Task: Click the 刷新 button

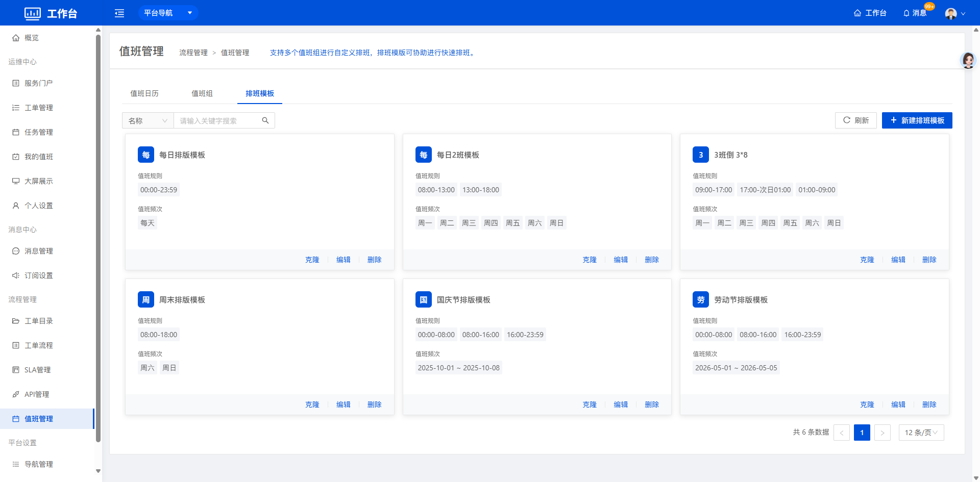Action: [x=855, y=120]
